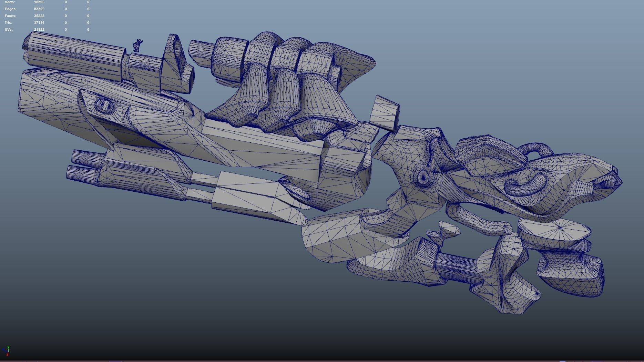Click the verts count value 18596
This screenshot has height=362, width=644.
point(39,2)
